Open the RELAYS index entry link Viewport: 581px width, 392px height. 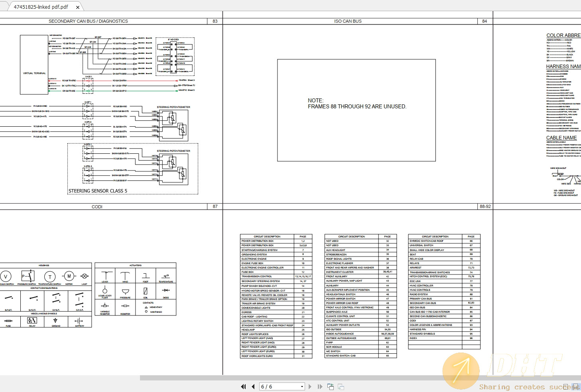click(x=415, y=263)
